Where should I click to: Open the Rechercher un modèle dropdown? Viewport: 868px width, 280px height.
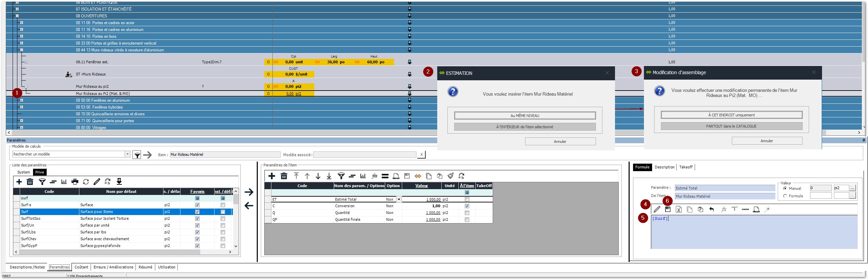pyautogui.click(x=127, y=154)
